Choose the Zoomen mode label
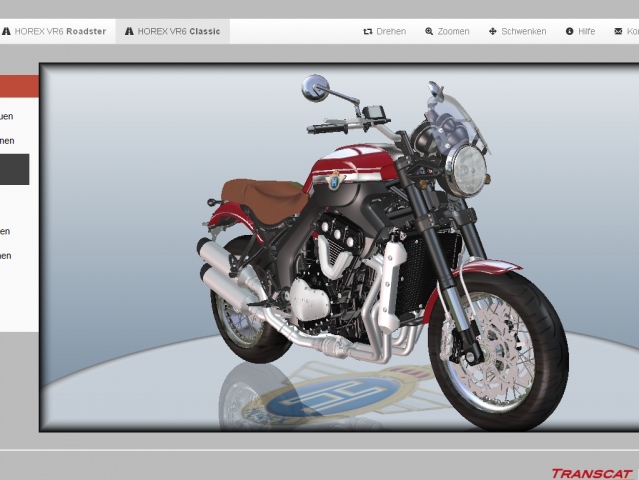The width and height of the screenshot is (639, 480). pos(453,31)
